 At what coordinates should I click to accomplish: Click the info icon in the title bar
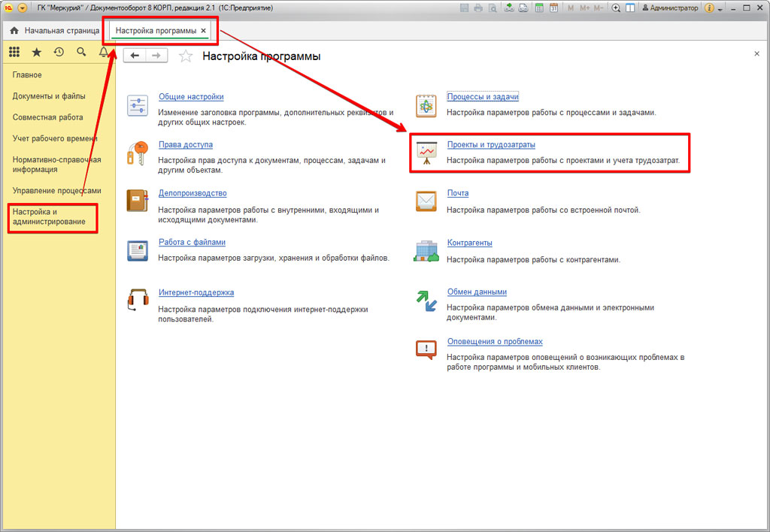[710, 8]
